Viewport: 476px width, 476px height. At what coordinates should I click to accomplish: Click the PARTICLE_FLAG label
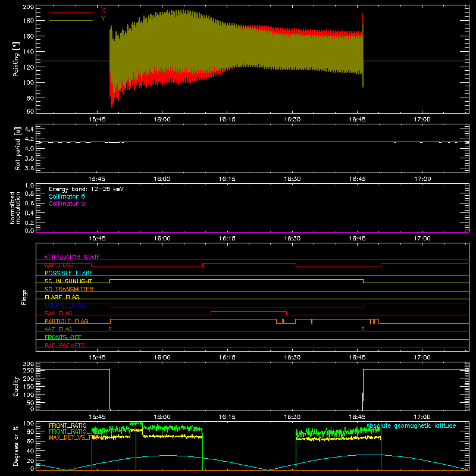pos(67,321)
